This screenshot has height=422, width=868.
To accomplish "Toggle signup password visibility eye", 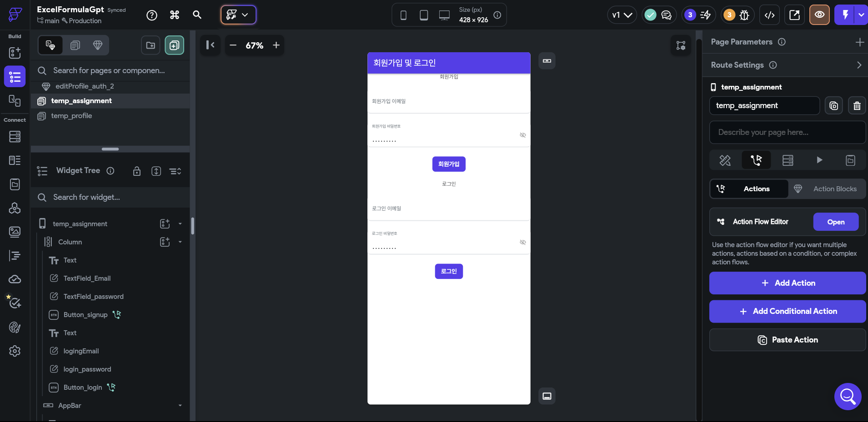I will pyautogui.click(x=523, y=135).
